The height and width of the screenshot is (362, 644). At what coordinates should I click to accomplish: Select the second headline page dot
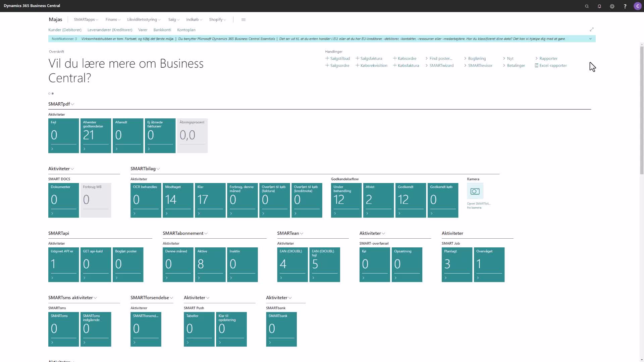[x=53, y=94]
